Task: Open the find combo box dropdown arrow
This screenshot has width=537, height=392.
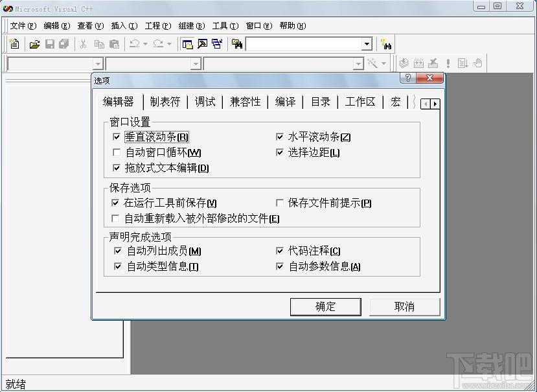Action: (x=367, y=44)
